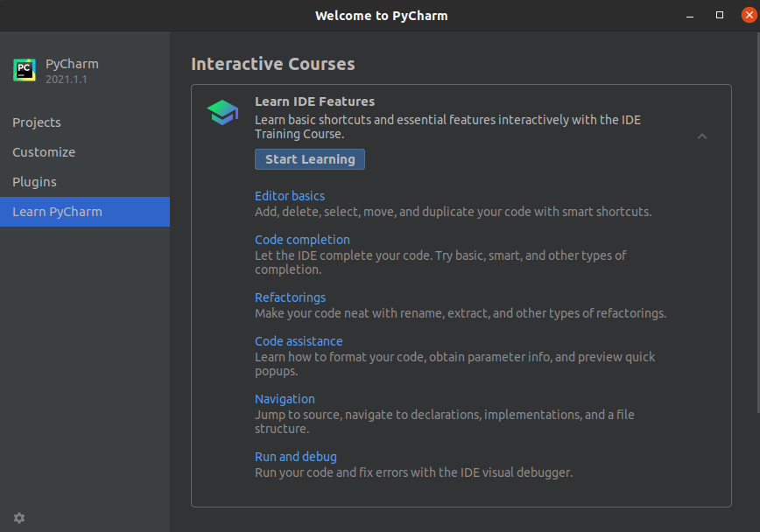This screenshot has width=760, height=532.
Task: Click the Start Learning button
Action: click(x=310, y=159)
